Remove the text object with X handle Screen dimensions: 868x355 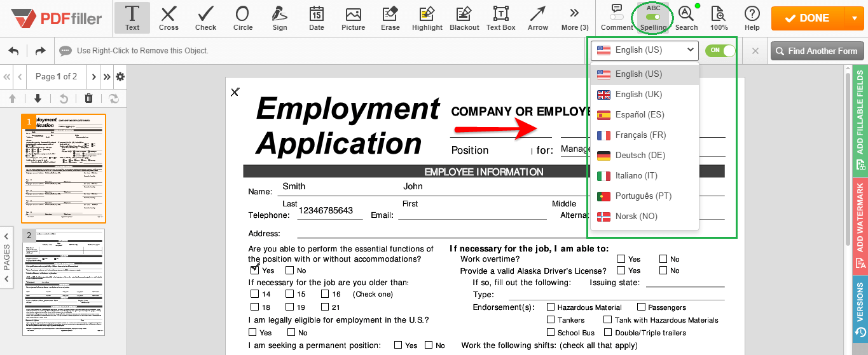tap(235, 92)
